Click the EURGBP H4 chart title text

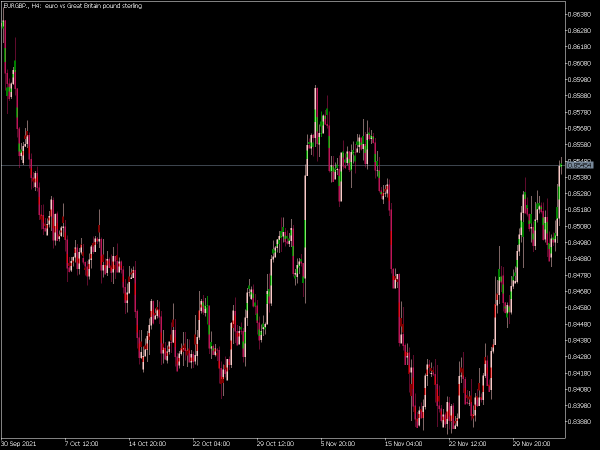coord(72,6)
